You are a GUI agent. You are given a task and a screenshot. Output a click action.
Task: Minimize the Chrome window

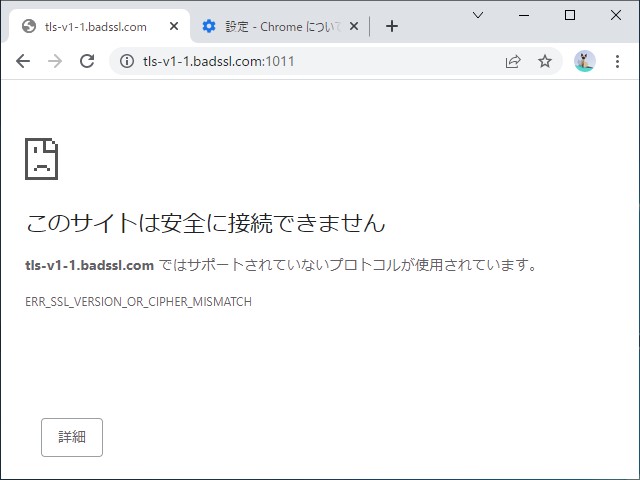tap(524, 15)
